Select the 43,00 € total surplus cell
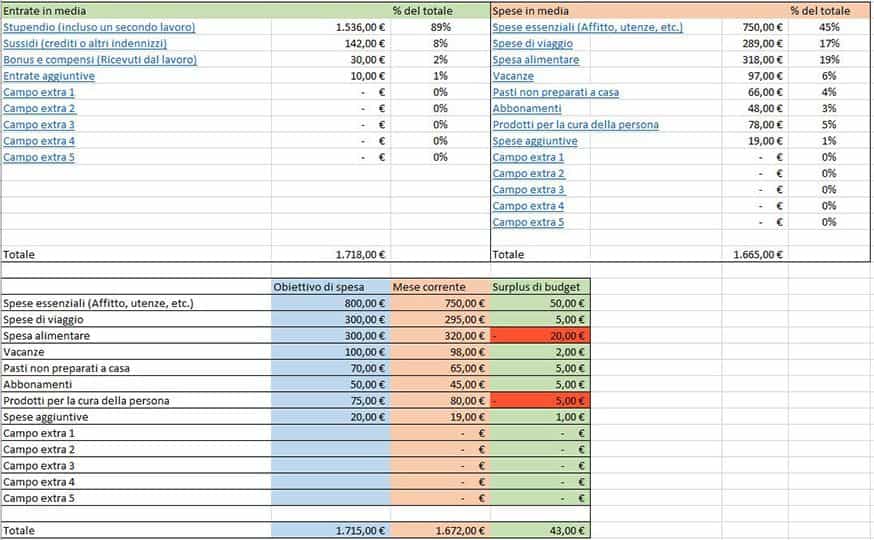 coord(540,530)
